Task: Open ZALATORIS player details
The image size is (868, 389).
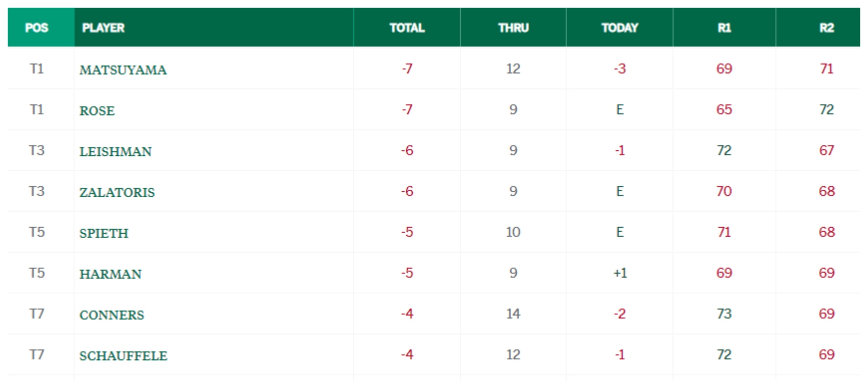Action: (117, 193)
